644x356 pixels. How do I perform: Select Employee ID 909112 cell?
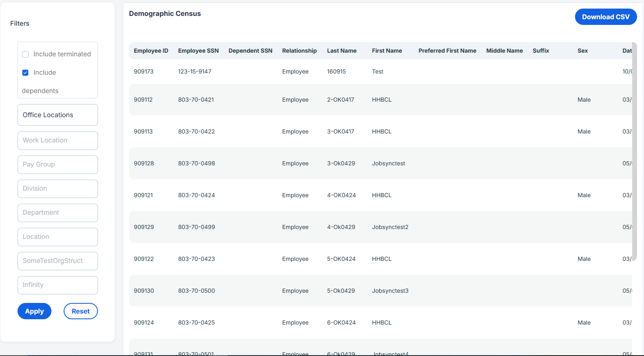143,100
